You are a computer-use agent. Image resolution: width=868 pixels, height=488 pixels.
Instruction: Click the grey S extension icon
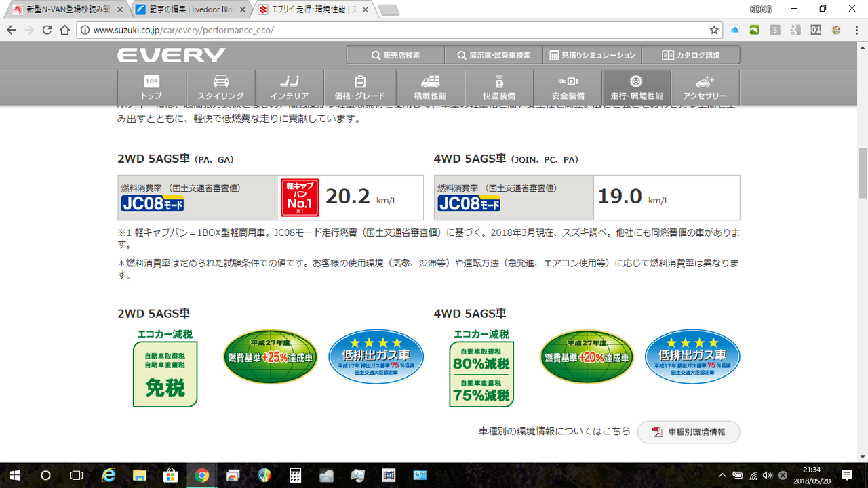coord(775,30)
